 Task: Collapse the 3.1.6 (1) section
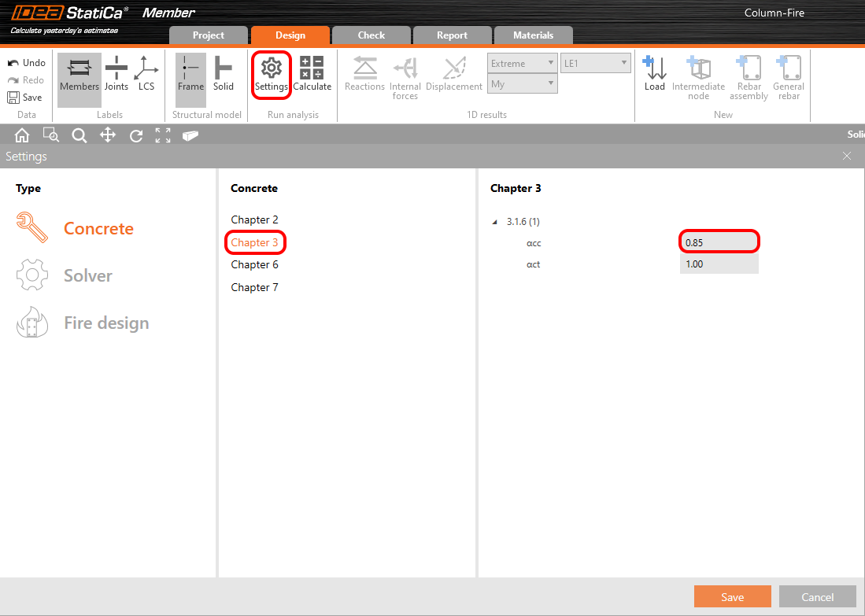495,223
